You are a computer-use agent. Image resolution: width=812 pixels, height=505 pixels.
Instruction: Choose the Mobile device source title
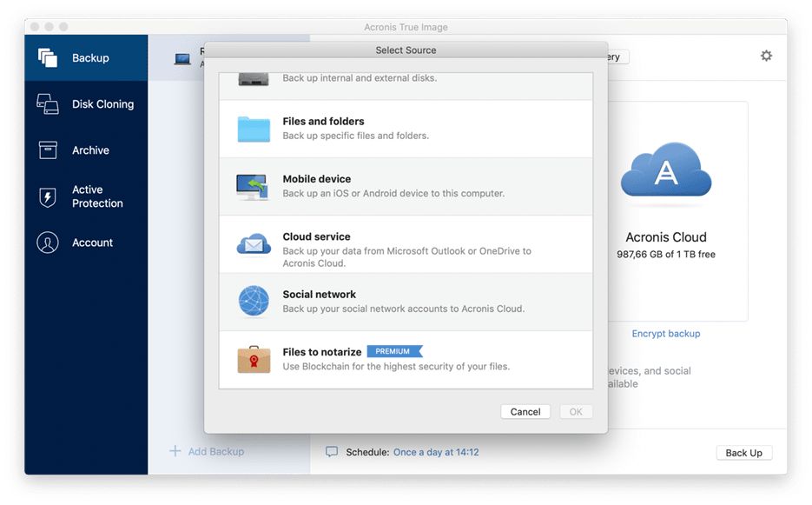(316, 179)
